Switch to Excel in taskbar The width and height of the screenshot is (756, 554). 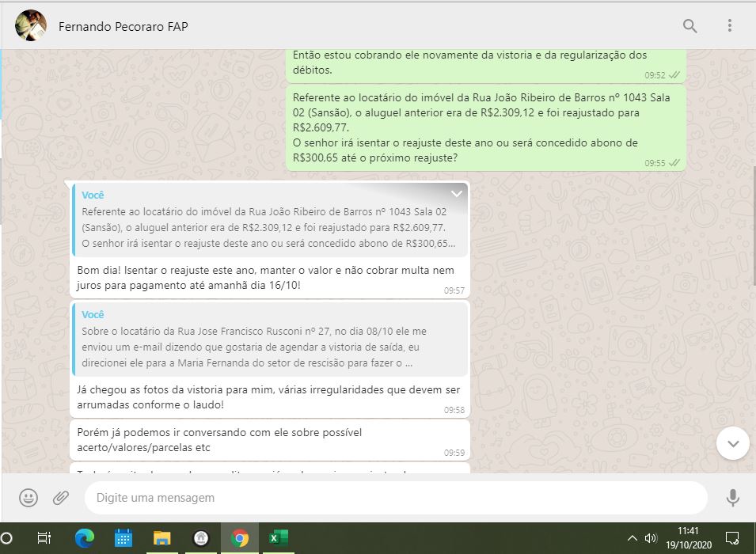tap(278, 538)
